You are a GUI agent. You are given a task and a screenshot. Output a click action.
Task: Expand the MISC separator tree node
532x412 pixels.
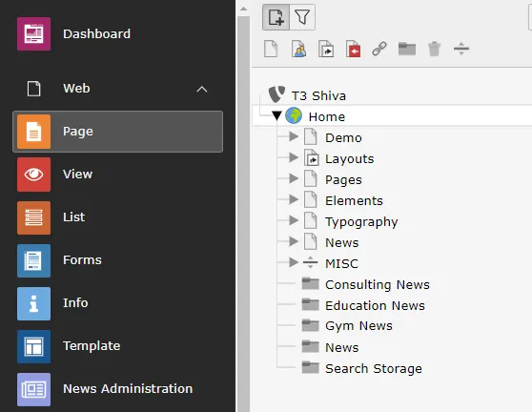pos(294,262)
